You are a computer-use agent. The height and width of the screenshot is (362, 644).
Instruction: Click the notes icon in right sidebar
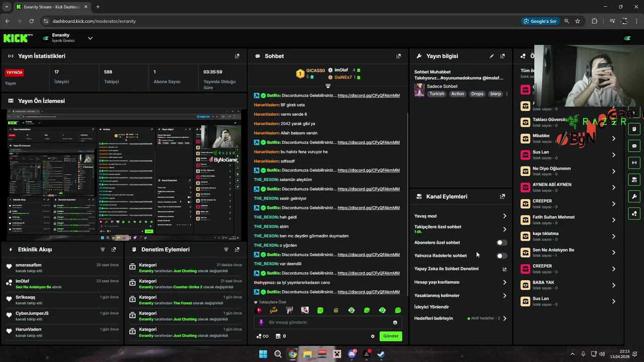(634, 129)
